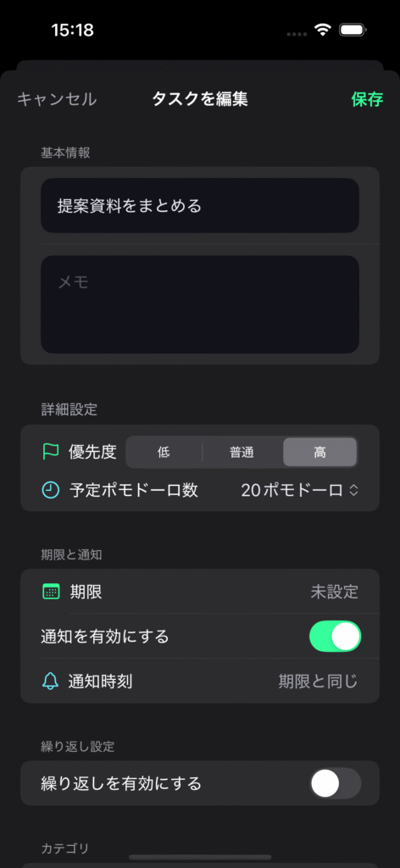Image resolution: width=400 pixels, height=868 pixels.
Task: Tap the up-down chevron beside 20ポモドーロ
Action: pos(353,490)
